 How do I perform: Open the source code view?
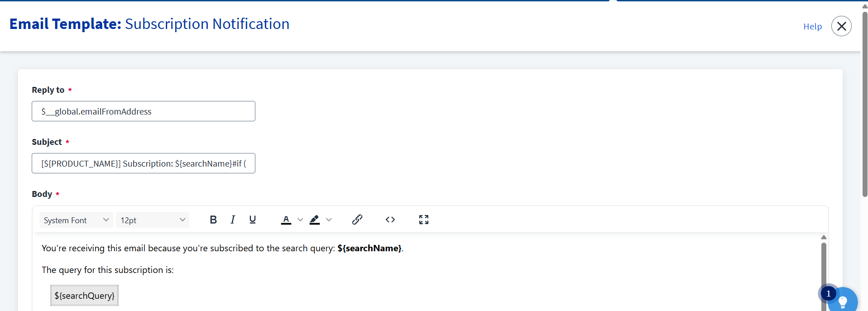click(390, 220)
